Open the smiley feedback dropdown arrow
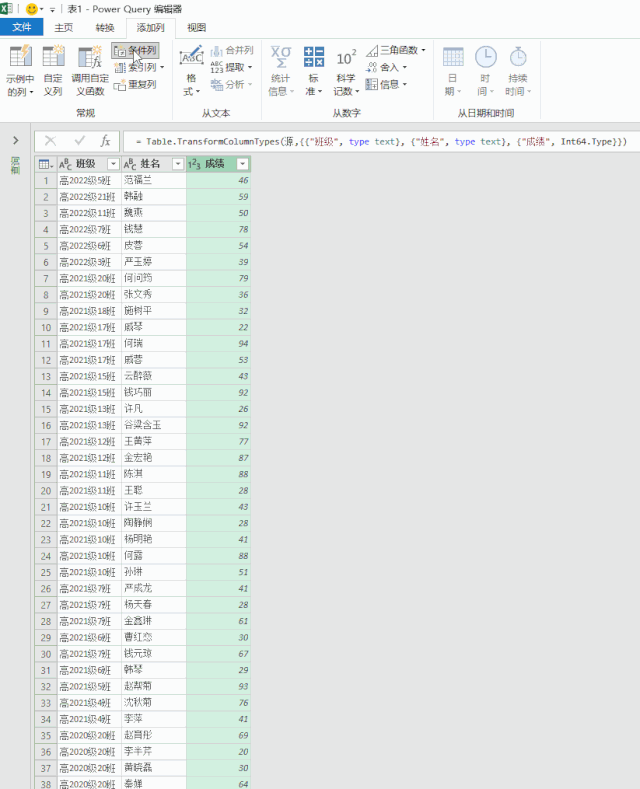The width and height of the screenshot is (640, 789). (x=41, y=10)
